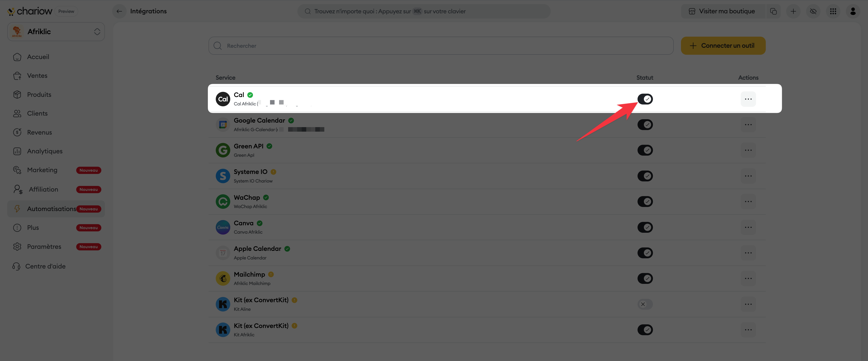Click the Canva service logo

coord(223,228)
